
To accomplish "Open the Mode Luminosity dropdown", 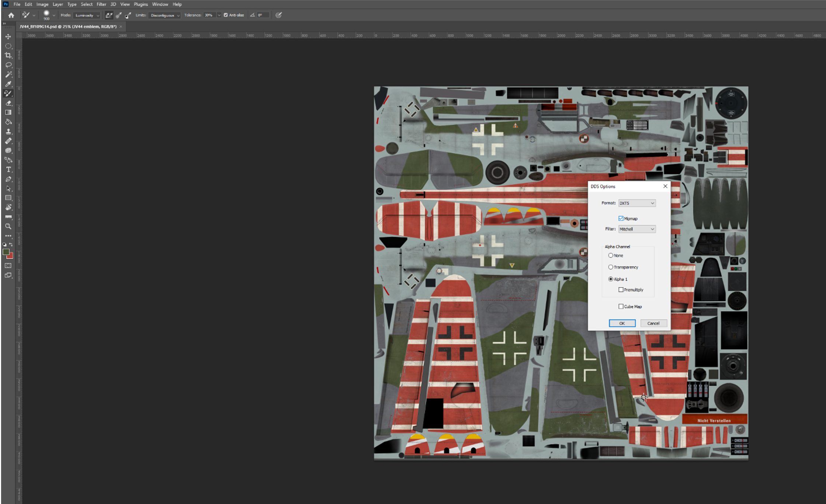I will coord(87,15).
